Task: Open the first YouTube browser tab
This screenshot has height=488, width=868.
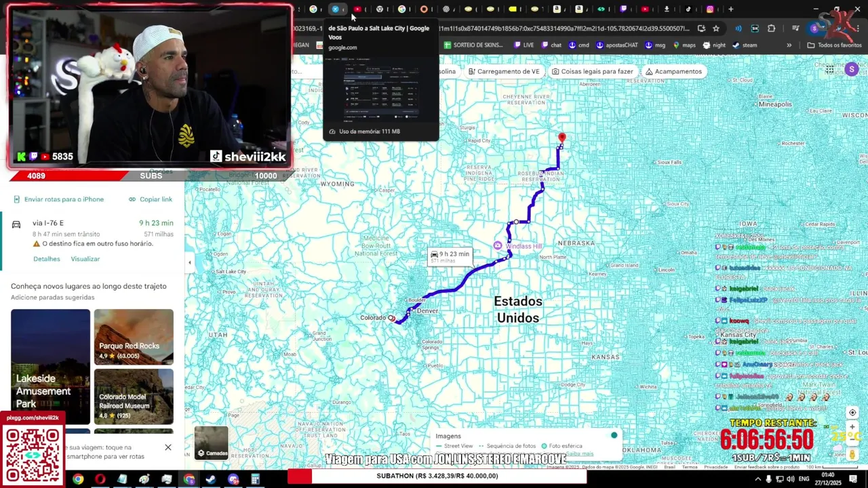Action: (x=357, y=9)
